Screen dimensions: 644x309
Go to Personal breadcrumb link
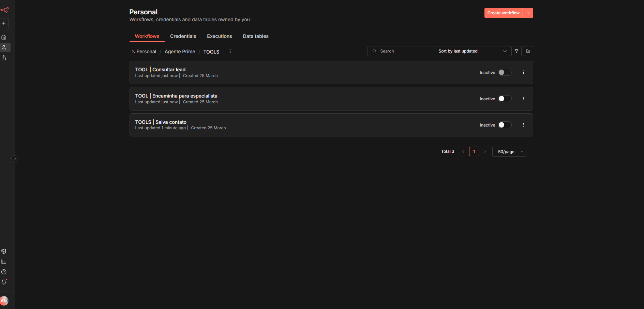pos(144,51)
